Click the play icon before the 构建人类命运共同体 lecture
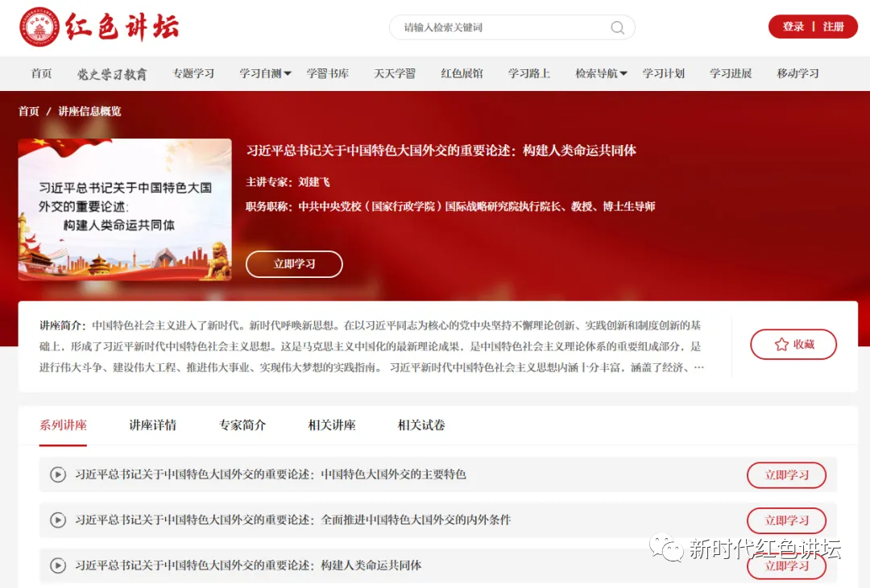Viewport: 870px width, 588px height. pos(56,565)
